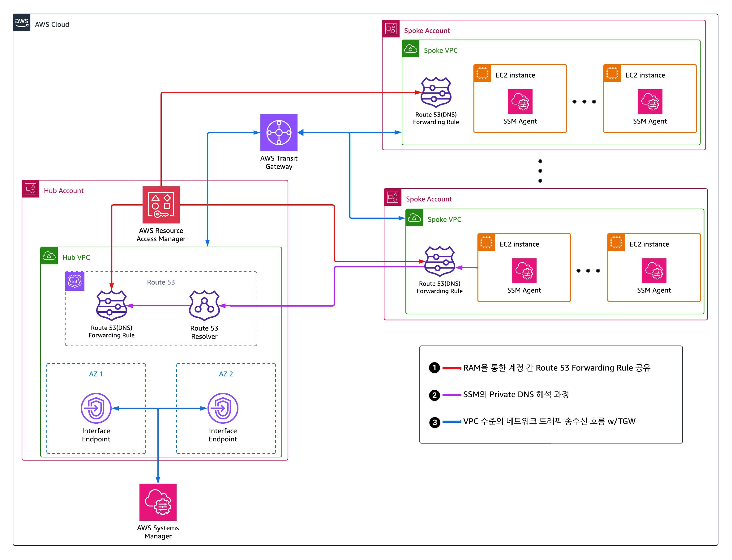The height and width of the screenshot is (560, 732).
Task: Select the AZ 2 Interface Endpoint icon
Action: tap(223, 408)
